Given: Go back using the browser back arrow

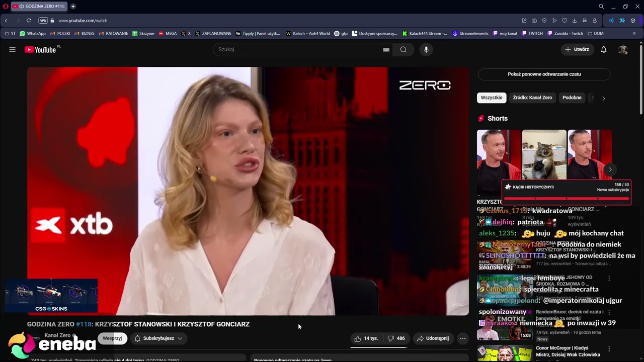Looking at the screenshot, I should [x=6, y=21].
